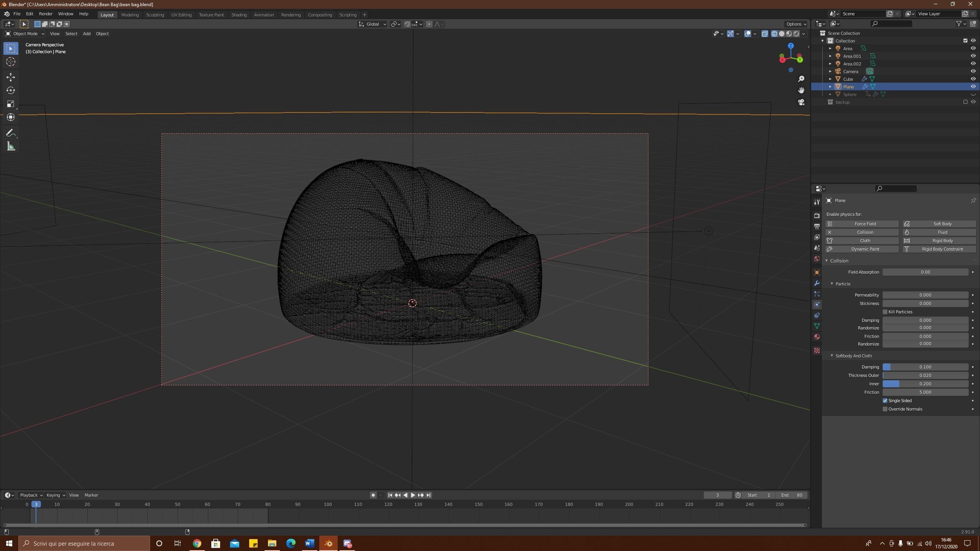The image size is (980, 551).
Task: Open the Material properties tab icon
Action: (x=817, y=337)
